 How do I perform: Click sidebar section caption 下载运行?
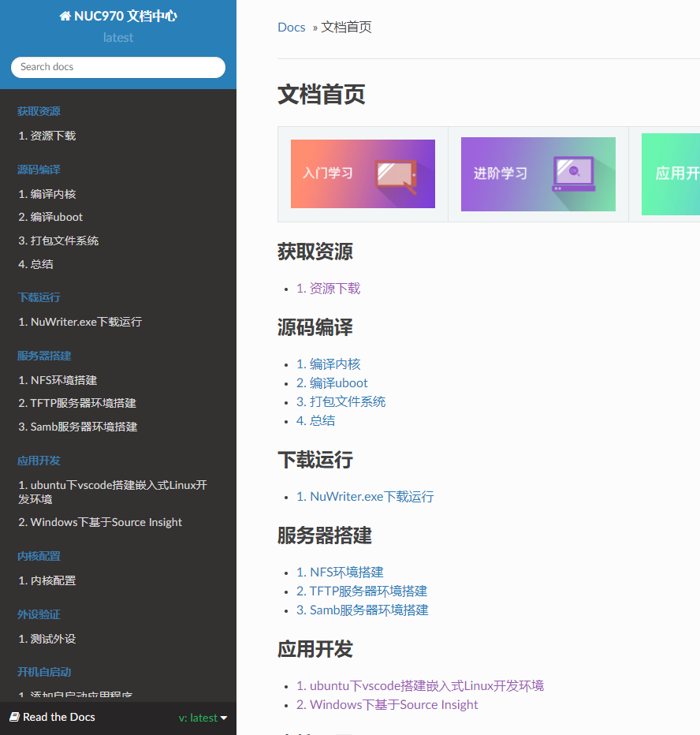pos(39,297)
